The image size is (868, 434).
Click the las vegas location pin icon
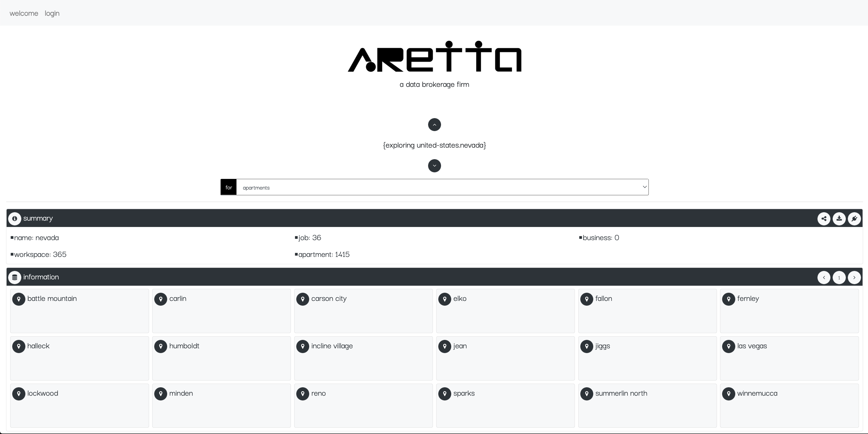(x=728, y=346)
